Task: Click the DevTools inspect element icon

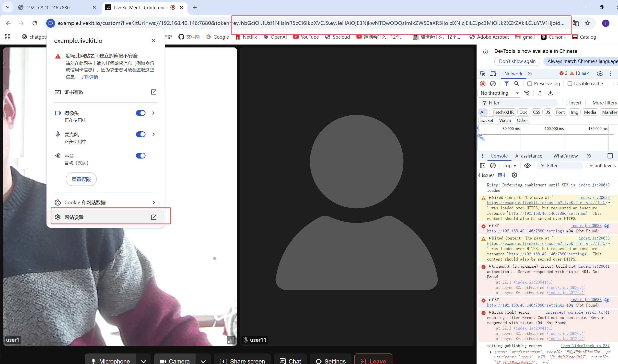Action: coord(483,74)
